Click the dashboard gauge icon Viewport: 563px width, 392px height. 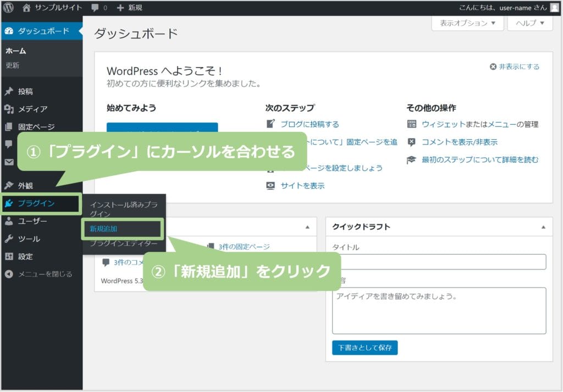[x=9, y=31]
